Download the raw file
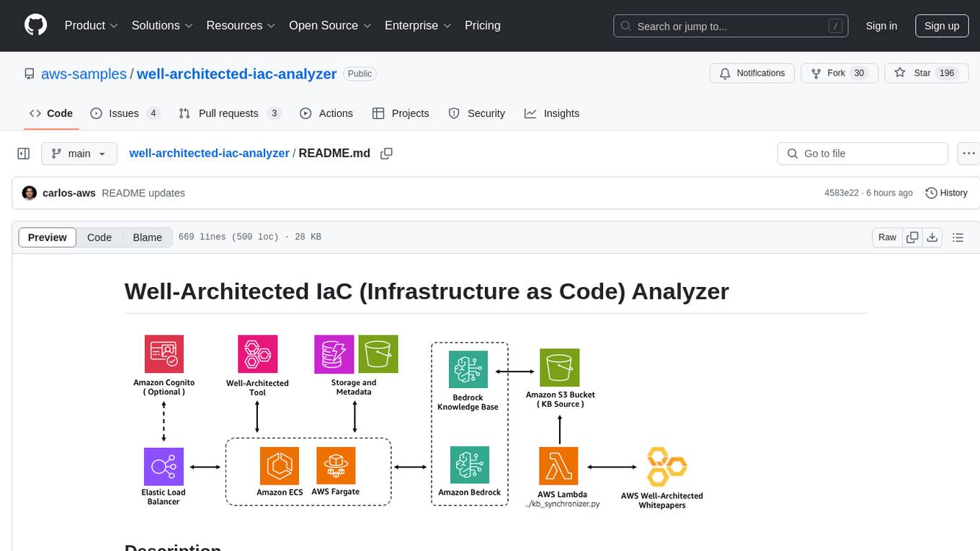 pyautogui.click(x=932, y=237)
